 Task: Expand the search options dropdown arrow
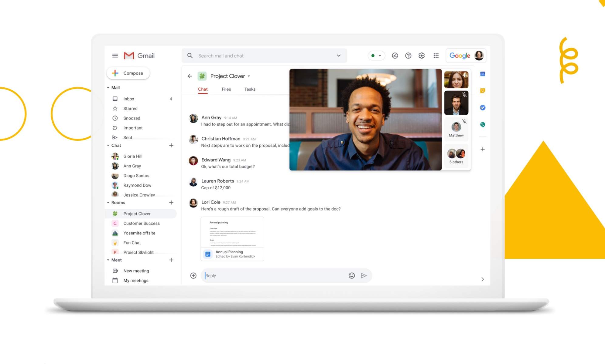click(x=339, y=56)
